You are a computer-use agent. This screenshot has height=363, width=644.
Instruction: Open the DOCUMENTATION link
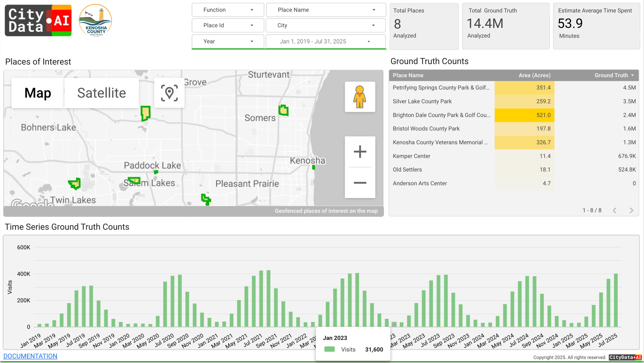(x=30, y=356)
